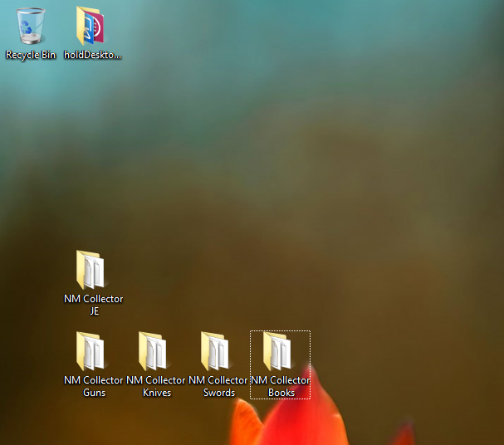Click the "NM Collector Books" label
Viewport: 504px width, 445px height.
(x=281, y=386)
